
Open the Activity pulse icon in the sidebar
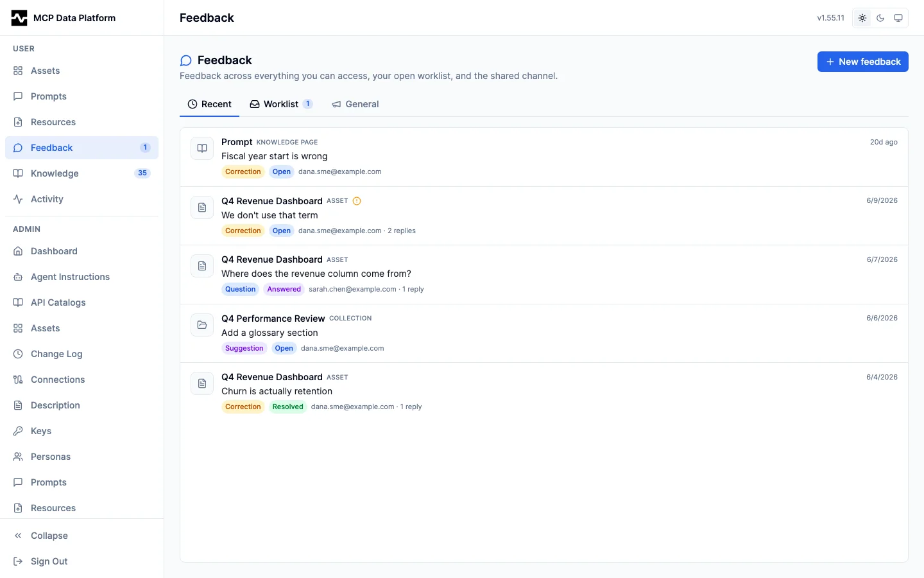click(x=18, y=199)
